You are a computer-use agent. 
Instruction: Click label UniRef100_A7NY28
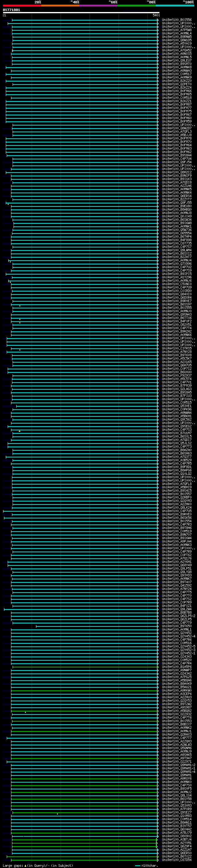coord(176,352)
